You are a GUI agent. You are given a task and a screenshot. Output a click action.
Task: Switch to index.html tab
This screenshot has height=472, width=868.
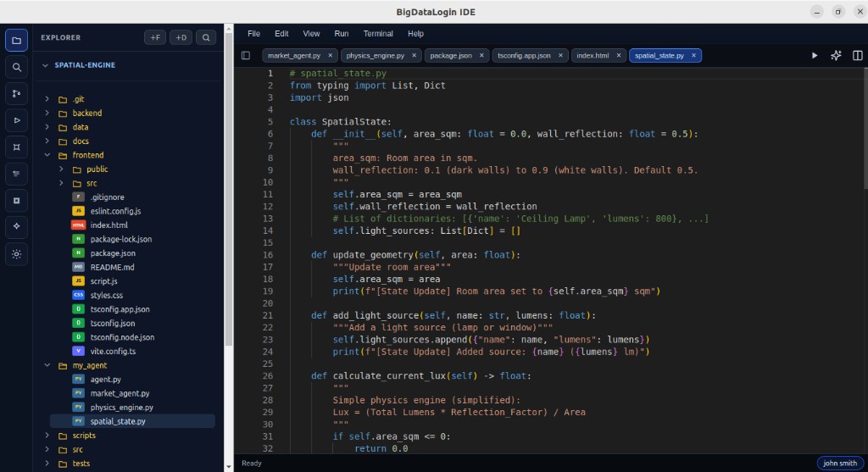(x=593, y=55)
